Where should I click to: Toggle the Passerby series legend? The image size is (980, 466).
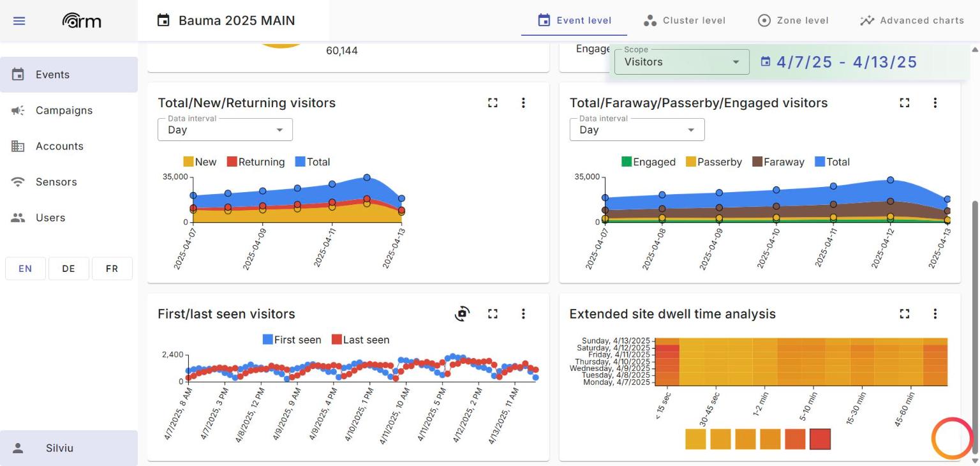click(714, 162)
